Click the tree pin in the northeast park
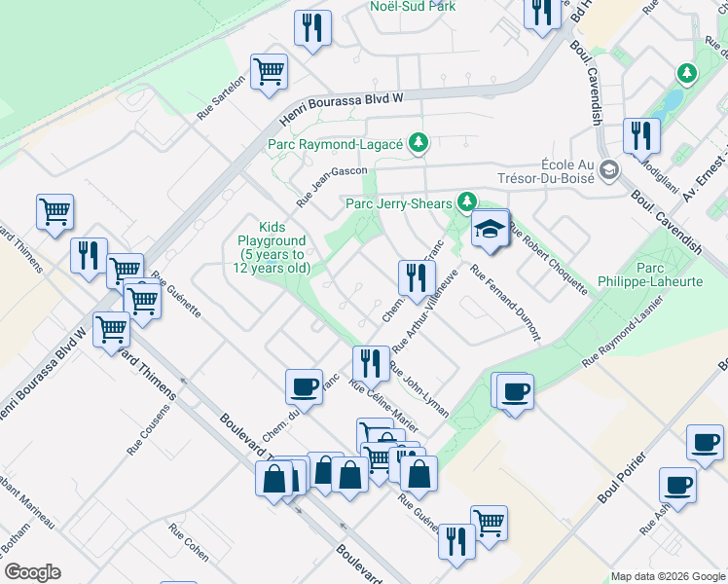Screen dimensions: 728x584 point(687,73)
